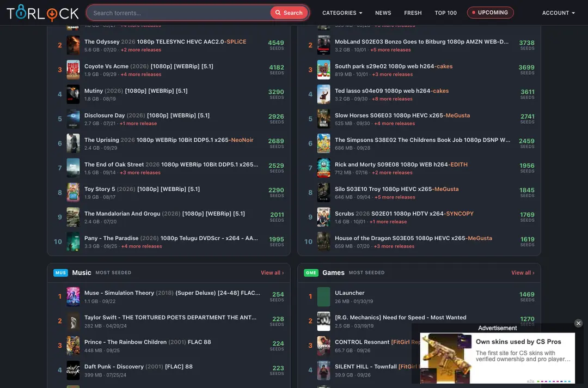
Task: Open the CS skins advertisement banner
Action: 497,357
